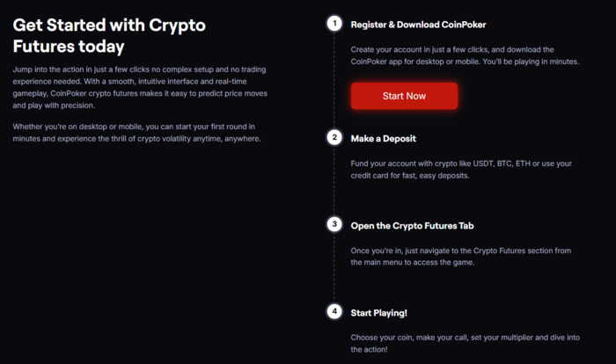
Task: Select the step 1 circle icon
Action: (x=334, y=24)
